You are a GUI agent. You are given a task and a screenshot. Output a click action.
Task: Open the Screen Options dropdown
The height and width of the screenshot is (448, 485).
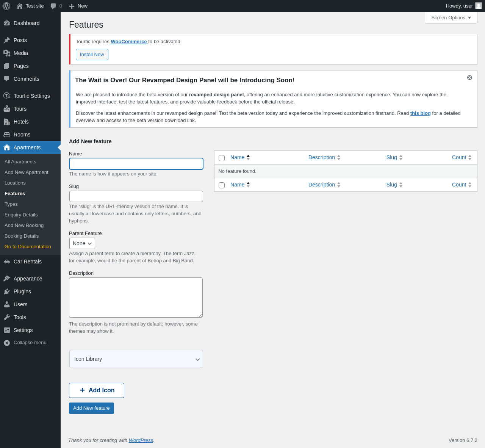tap(451, 17)
